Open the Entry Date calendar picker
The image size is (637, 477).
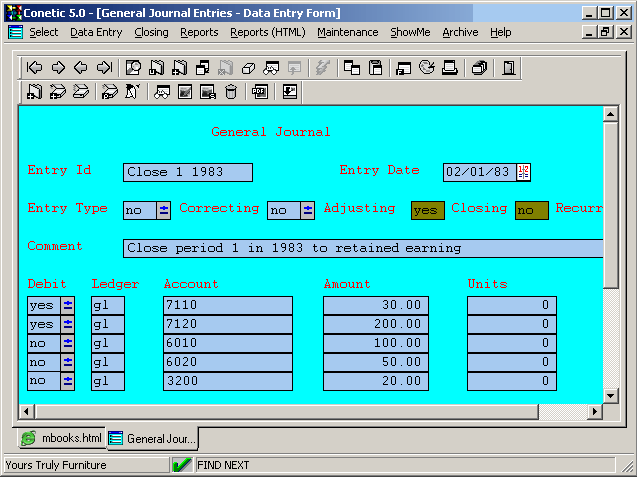point(523,172)
